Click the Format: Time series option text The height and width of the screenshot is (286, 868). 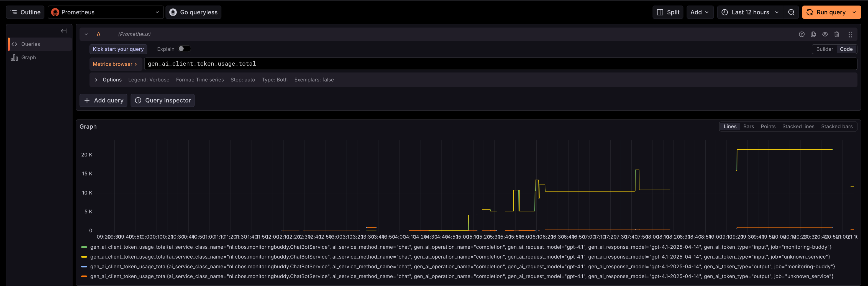coord(200,80)
